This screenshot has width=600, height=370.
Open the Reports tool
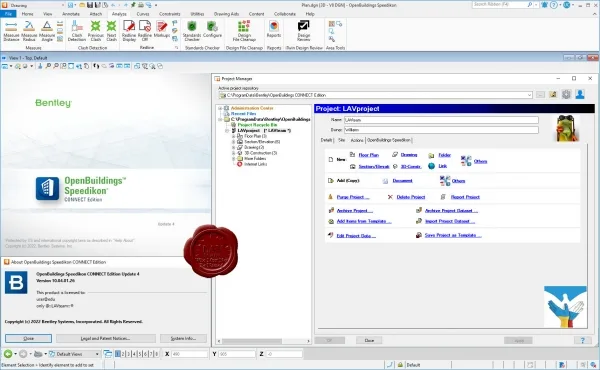[x=274, y=29]
